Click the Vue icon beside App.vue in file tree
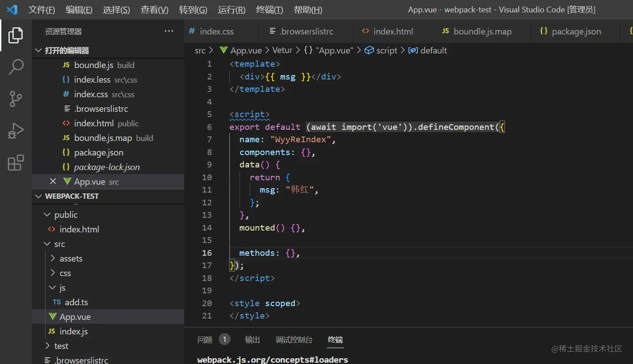The width and height of the screenshot is (633, 364). pyautogui.click(x=53, y=317)
